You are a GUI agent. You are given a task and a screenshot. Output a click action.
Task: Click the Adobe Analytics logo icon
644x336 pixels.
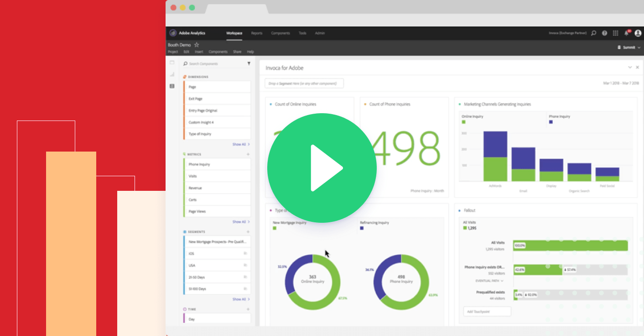tap(173, 33)
